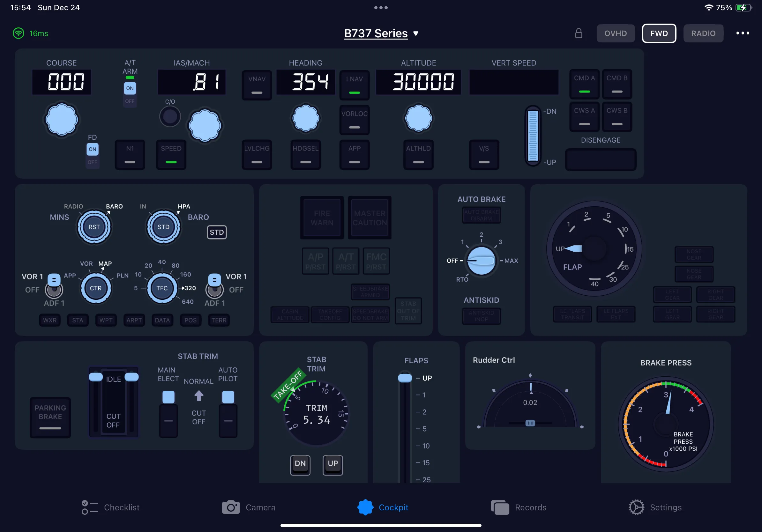The width and height of the screenshot is (762, 532).
Task: Engage the CWS B button
Action: pyautogui.click(x=616, y=117)
